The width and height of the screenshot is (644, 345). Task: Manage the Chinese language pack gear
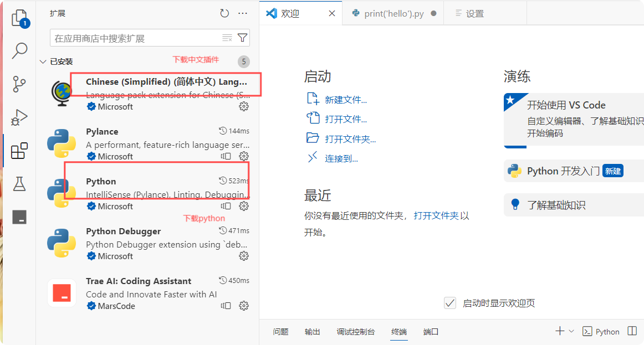pos(244,107)
